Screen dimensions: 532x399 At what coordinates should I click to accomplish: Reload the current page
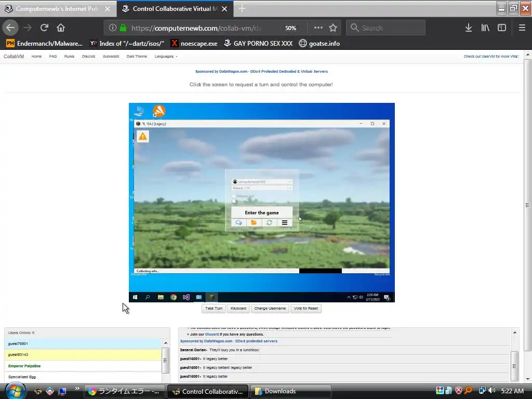pyautogui.click(x=44, y=28)
